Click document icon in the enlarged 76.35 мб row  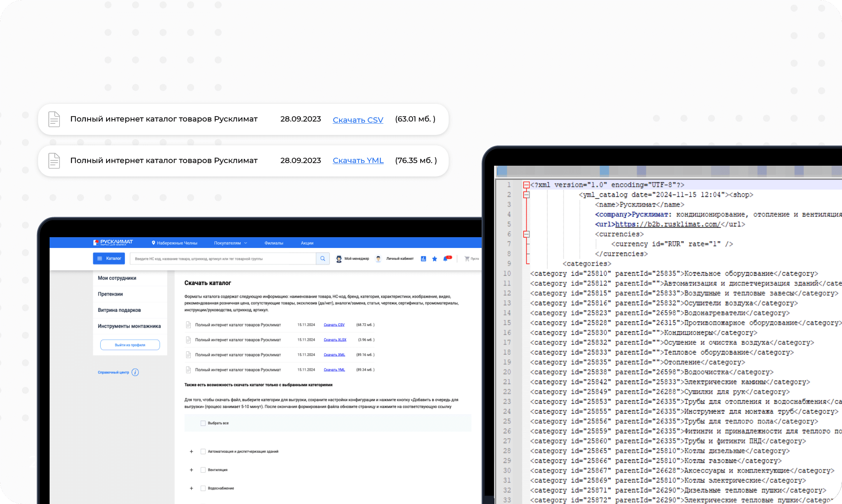coord(54,161)
